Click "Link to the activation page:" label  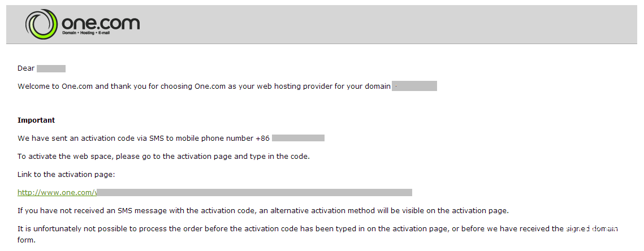coord(66,175)
